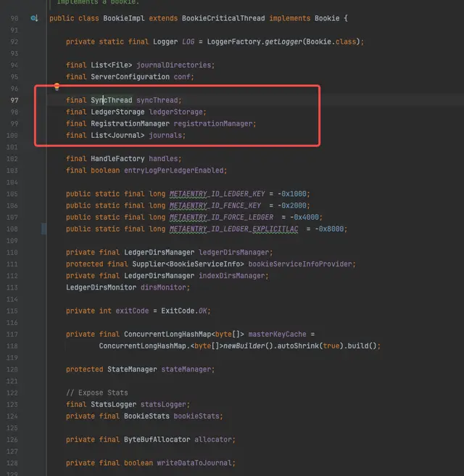The width and height of the screenshot is (464, 476).
Task: Click the HandleFactory type name
Action: [117, 158]
